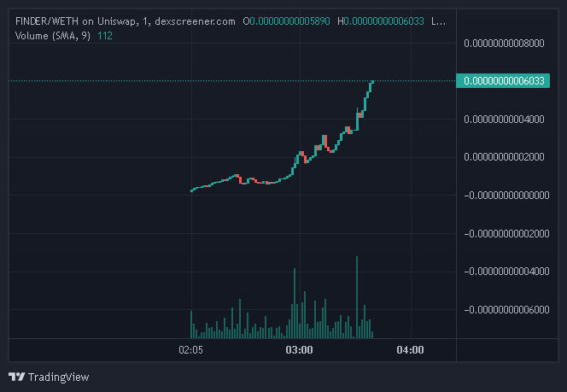
Task: Click the 0.00000000002000 price axis label
Action: click(x=504, y=157)
